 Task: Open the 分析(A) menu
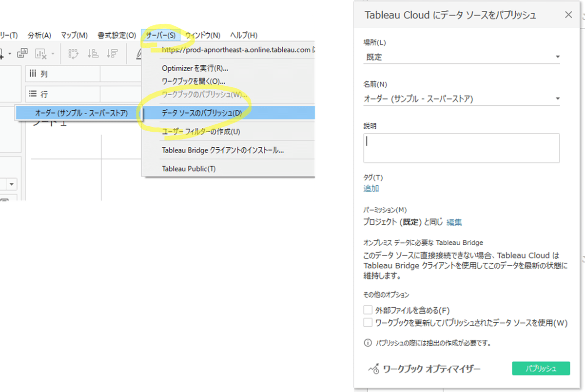point(39,35)
